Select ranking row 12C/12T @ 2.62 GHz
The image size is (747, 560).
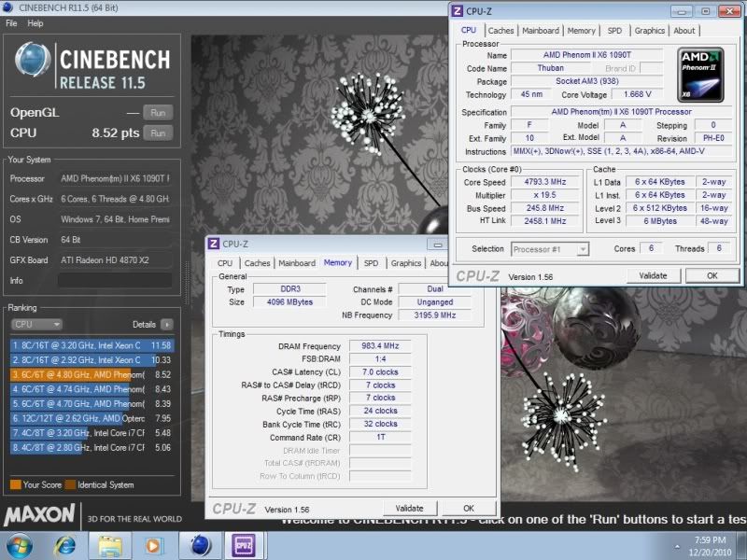[91, 418]
